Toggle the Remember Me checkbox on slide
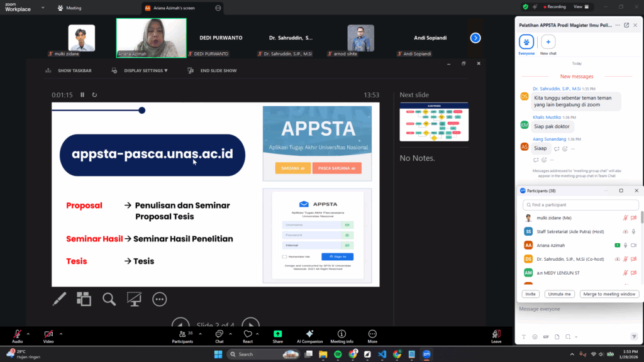The image size is (644, 362). [x=285, y=256]
